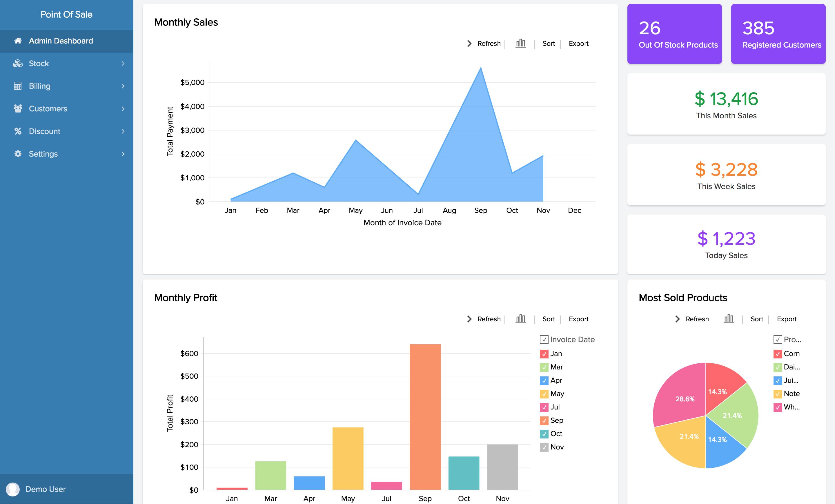Open chart type icon in Monthly Sales

pos(520,43)
